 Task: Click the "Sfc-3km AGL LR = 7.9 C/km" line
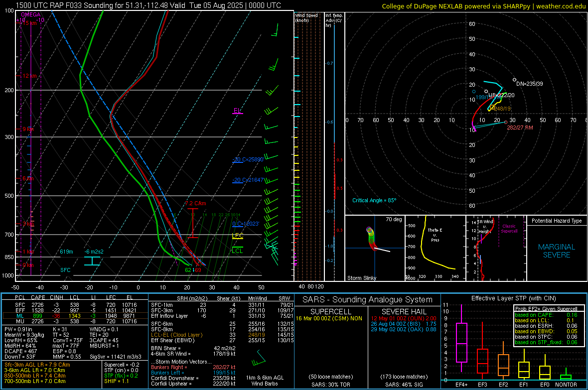click(37, 365)
